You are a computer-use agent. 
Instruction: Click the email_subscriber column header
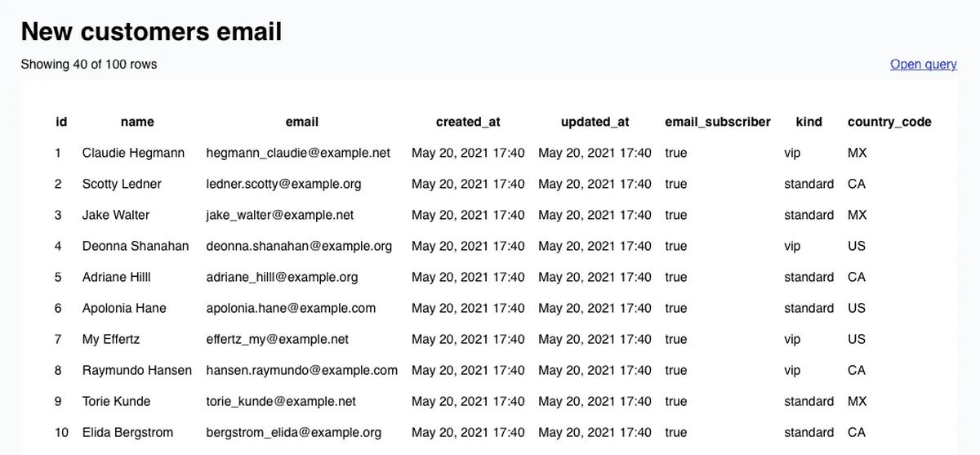click(x=718, y=122)
